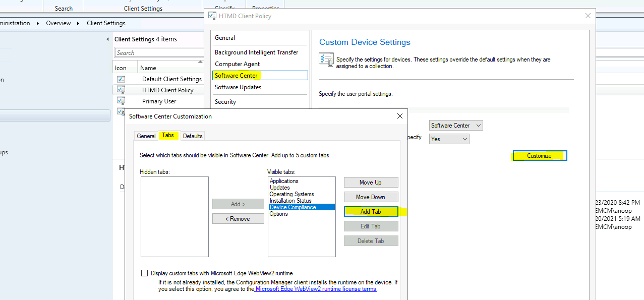Select the Primary User row
644x300 pixels.
coord(159,101)
